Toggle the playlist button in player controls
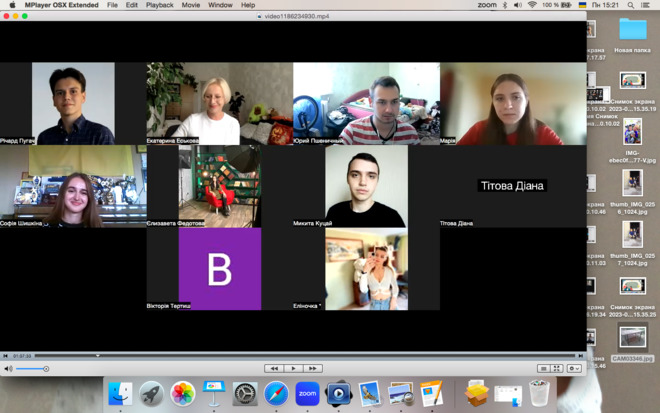660x413 pixels. coord(544,369)
